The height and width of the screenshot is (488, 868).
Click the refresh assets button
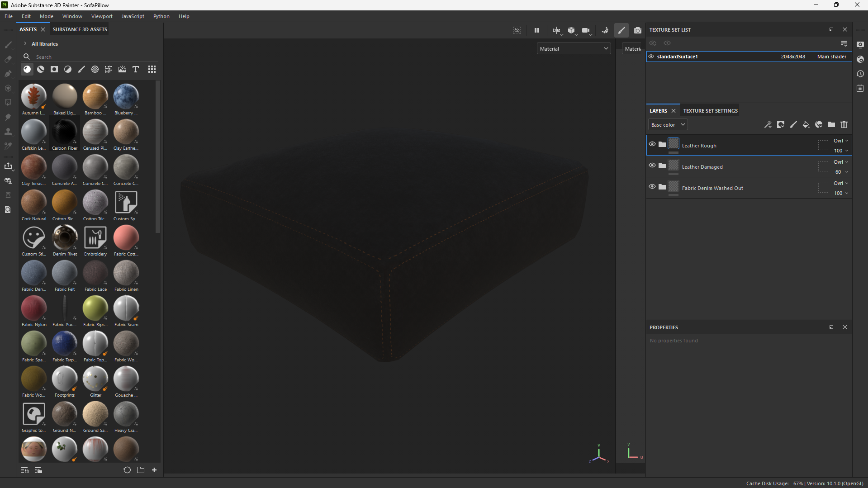click(127, 470)
